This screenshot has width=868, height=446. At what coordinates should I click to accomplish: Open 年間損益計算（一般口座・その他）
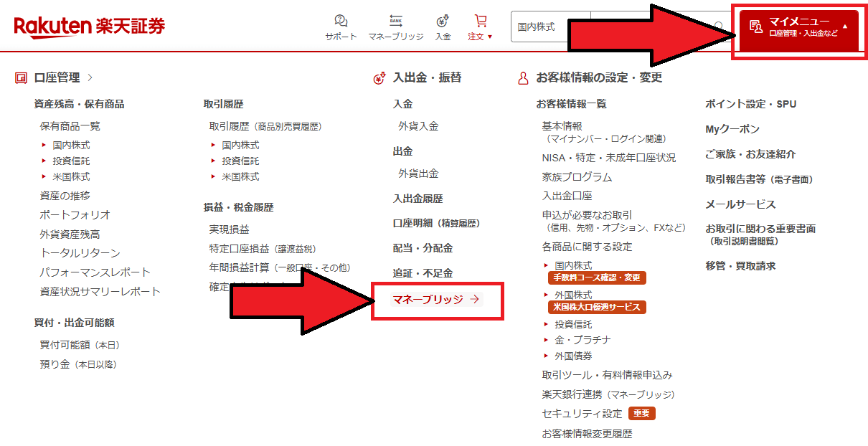tap(280, 267)
